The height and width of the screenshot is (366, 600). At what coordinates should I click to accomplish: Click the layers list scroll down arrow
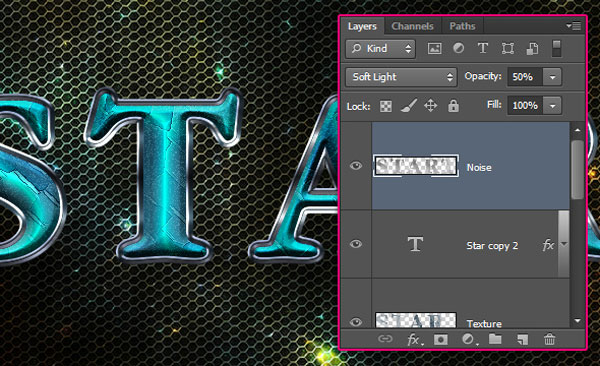(577, 321)
